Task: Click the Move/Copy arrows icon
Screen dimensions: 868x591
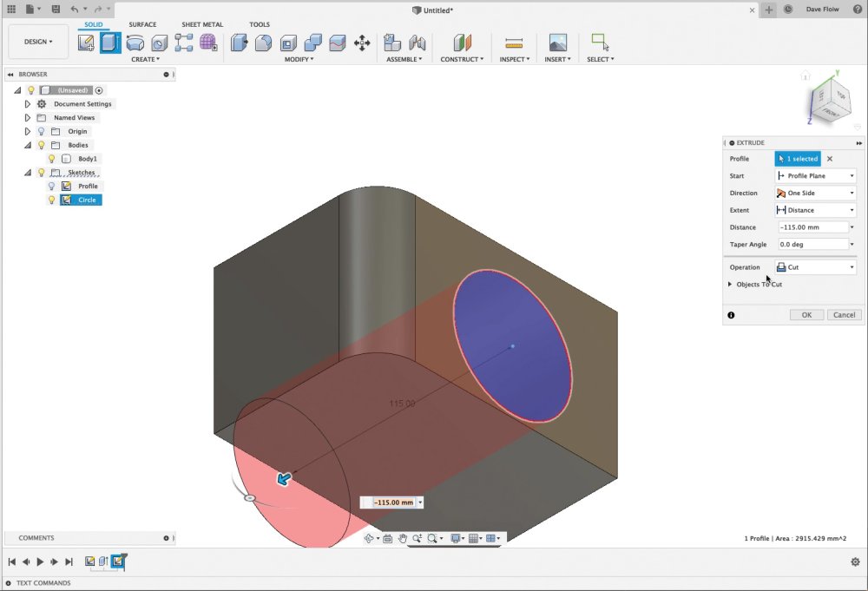Action: click(362, 43)
